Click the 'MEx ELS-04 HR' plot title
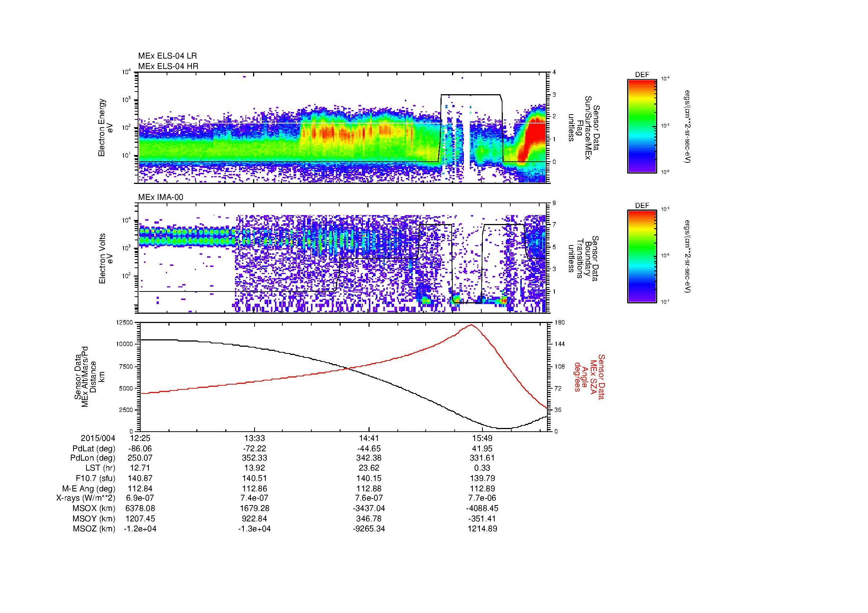The width and height of the screenshot is (868, 613). pos(168,66)
